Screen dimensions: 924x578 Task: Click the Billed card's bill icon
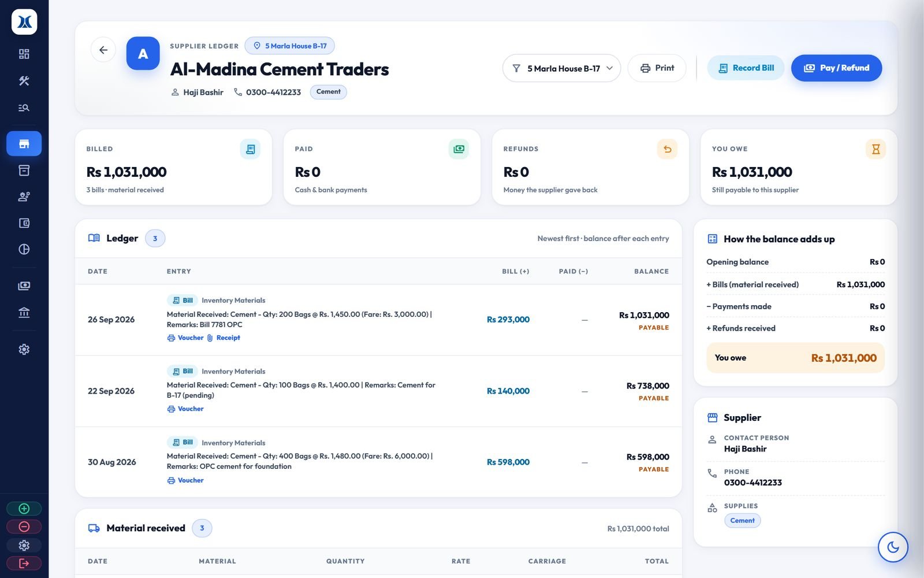click(x=250, y=149)
